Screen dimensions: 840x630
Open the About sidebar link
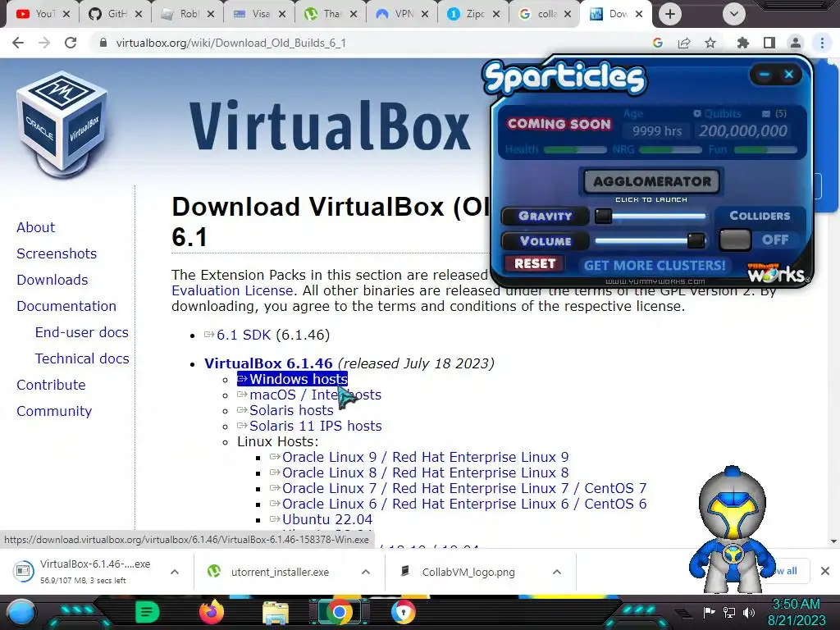[x=35, y=227]
